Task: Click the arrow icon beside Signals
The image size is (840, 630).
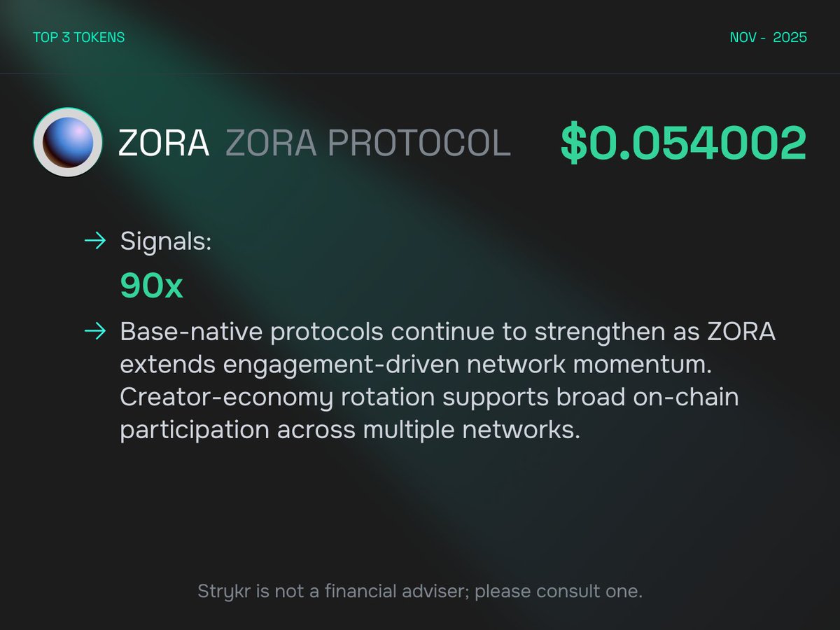Action: [94, 242]
